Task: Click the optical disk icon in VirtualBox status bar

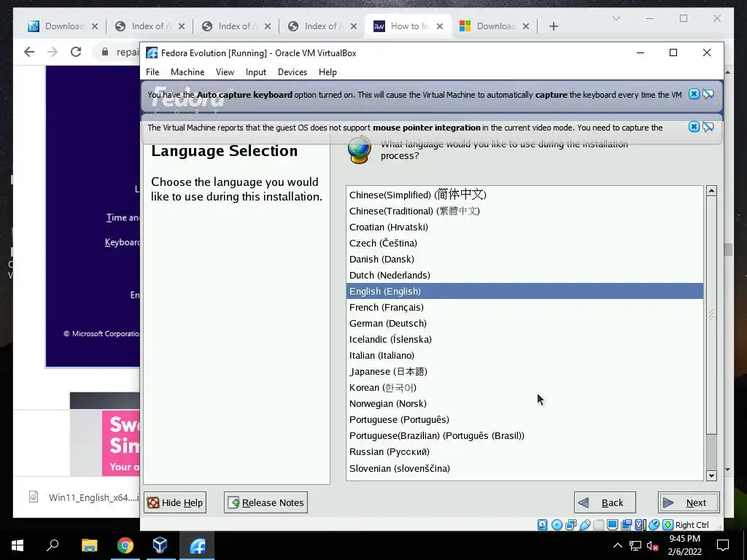Action: (x=557, y=525)
